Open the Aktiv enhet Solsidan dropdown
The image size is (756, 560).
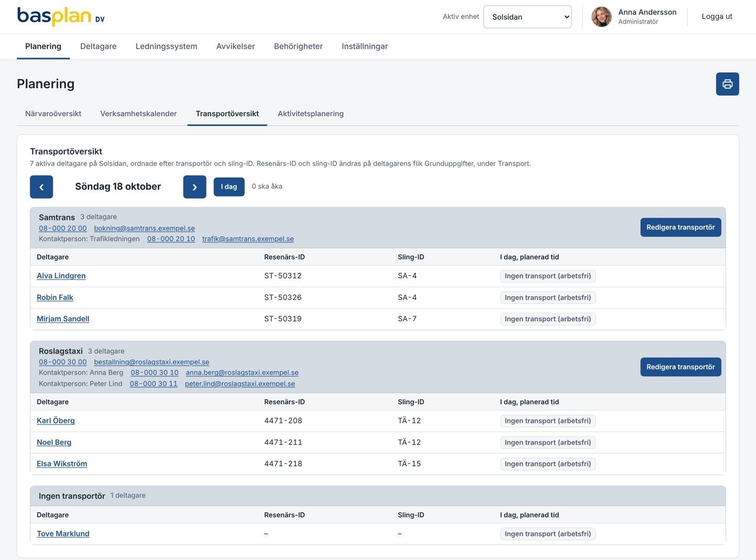pos(527,17)
